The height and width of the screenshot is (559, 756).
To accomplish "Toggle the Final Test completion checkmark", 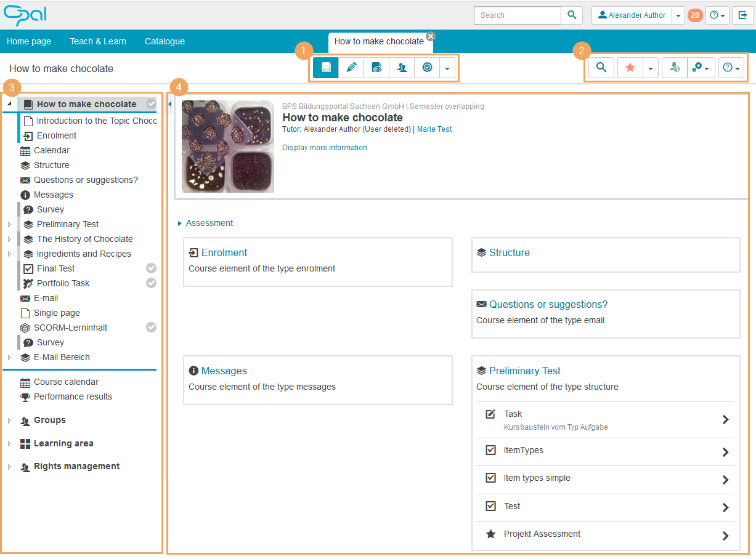I will pos(151,268).
